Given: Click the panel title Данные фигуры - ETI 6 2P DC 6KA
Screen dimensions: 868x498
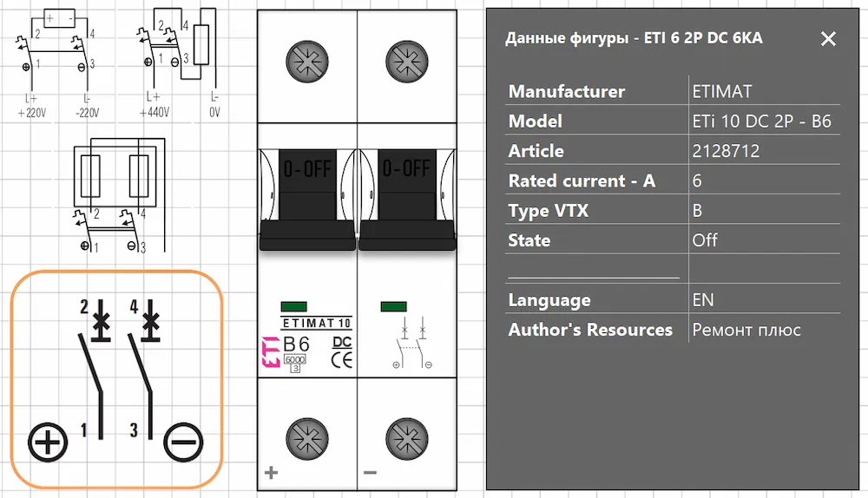Looking at the screenshot, I should [634, 38].
